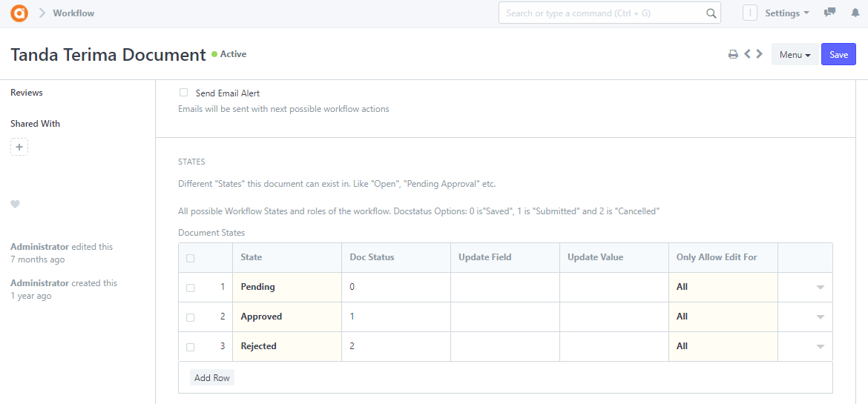Open the Workflow breadcrumb link

[73, 13]
